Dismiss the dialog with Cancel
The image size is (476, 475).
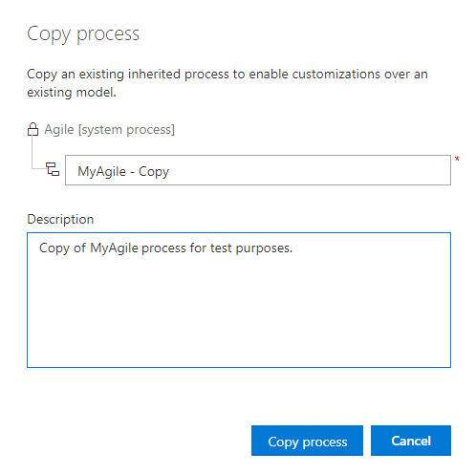tap(411, 441)
